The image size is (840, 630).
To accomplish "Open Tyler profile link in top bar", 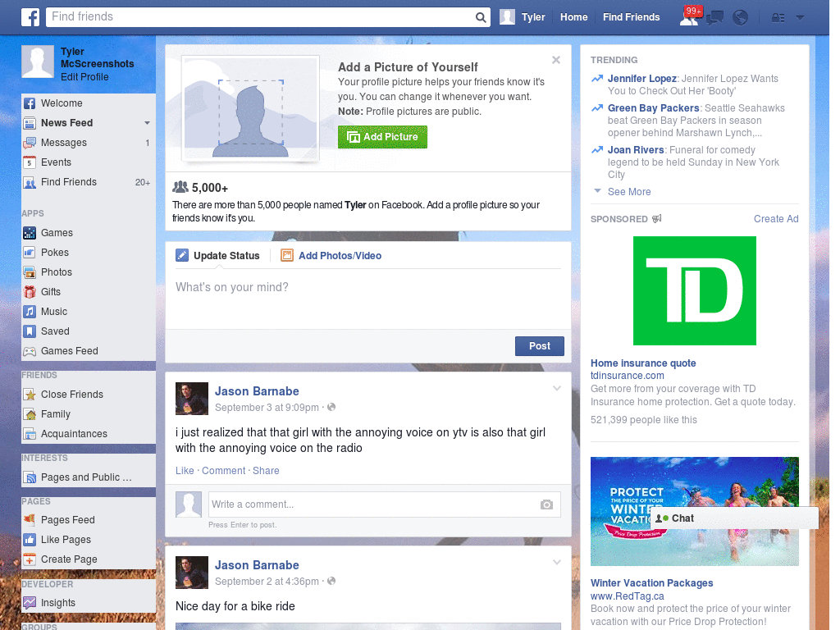I will tap(523, 17).
